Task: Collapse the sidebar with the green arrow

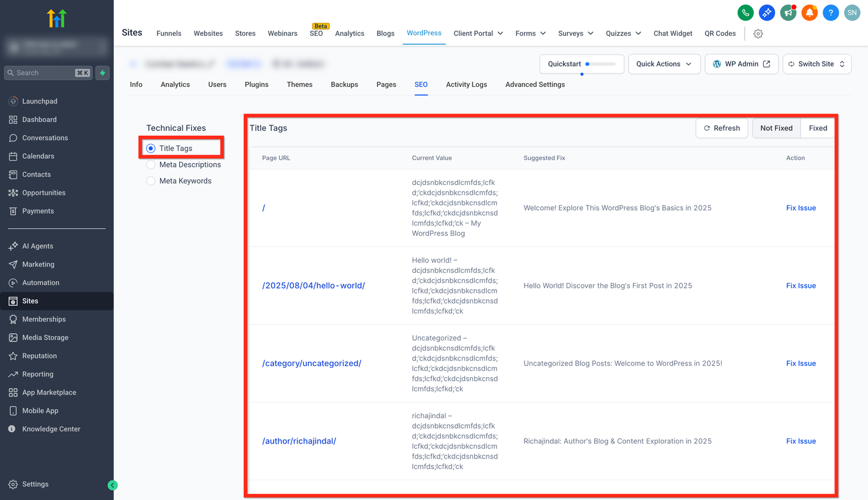Action: 112,485
